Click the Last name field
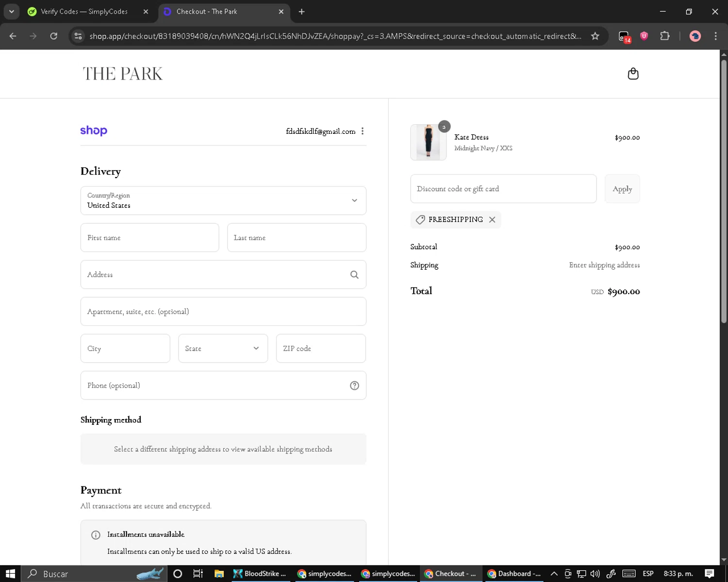728x582 pixels. click(x=297, y=238)
